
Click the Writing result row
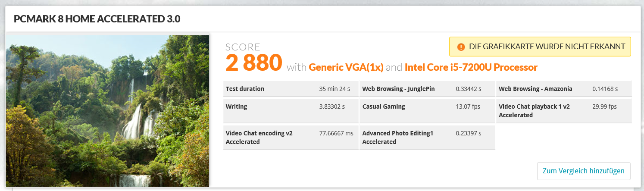tap(291, 106)
